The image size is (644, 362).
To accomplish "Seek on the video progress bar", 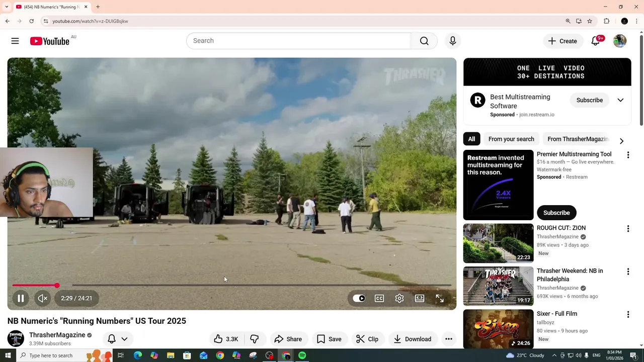I will [232, 285].
